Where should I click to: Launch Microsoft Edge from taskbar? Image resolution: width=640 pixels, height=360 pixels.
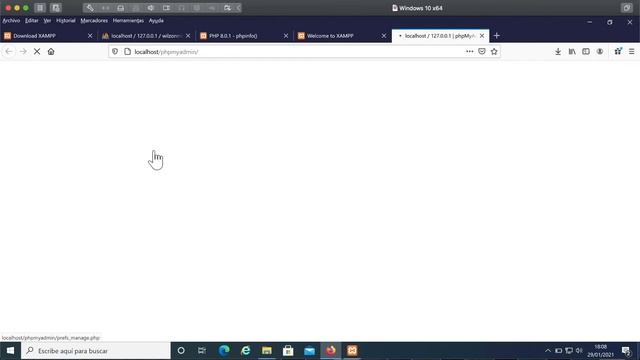(224, 351)
